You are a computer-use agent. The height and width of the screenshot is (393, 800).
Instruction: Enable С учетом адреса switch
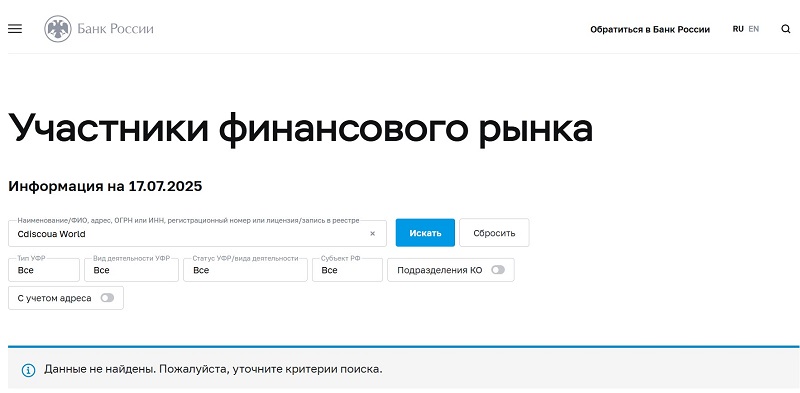107,298
